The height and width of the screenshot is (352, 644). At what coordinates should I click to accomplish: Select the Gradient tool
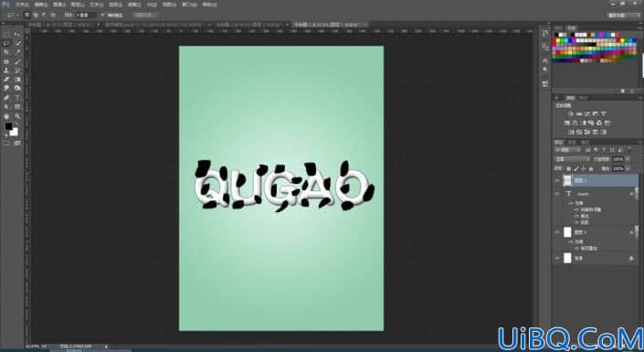point(17,80)
